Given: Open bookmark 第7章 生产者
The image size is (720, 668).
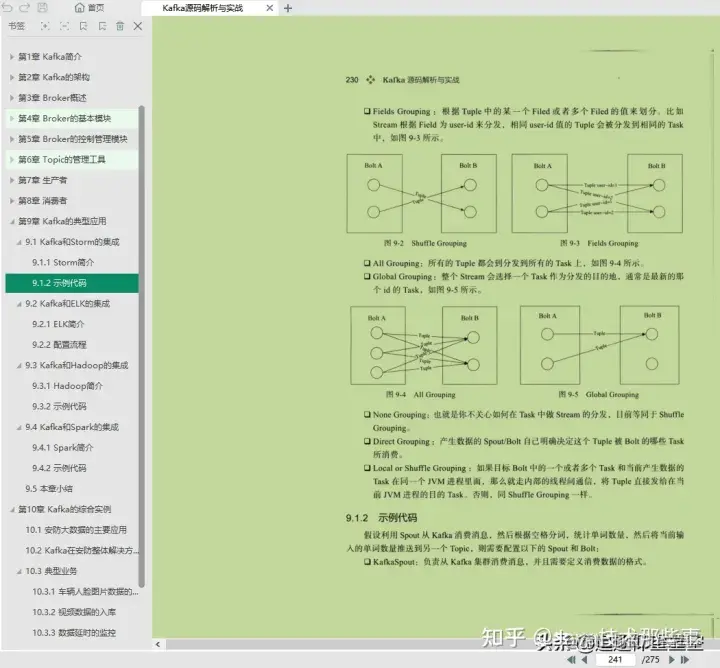Looking at the screenshot, I should point(43,180).
